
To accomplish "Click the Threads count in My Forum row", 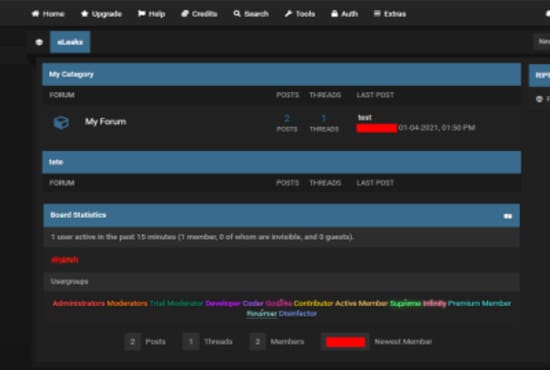I will tap(324, 118).
